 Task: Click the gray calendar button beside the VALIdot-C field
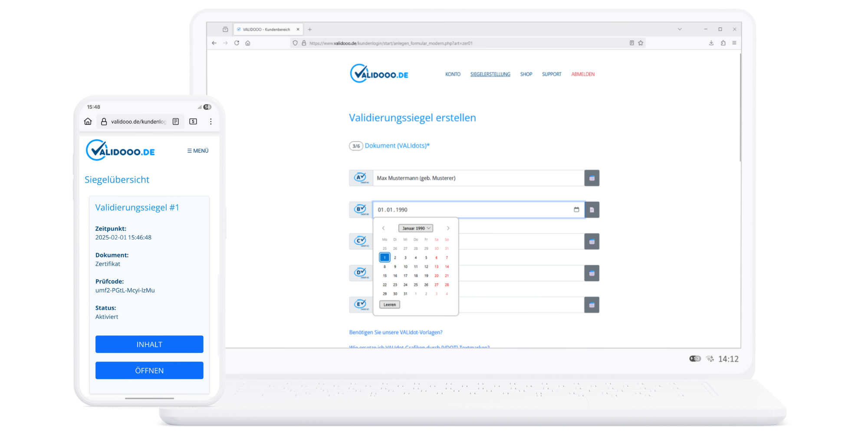tap(592, 241)
